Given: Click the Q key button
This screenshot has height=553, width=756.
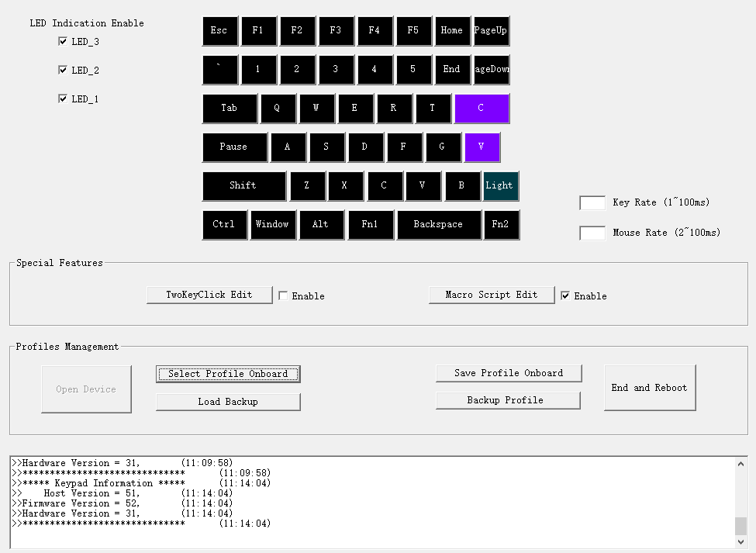Looking at the screenshot, I should (x=278, y=109).
